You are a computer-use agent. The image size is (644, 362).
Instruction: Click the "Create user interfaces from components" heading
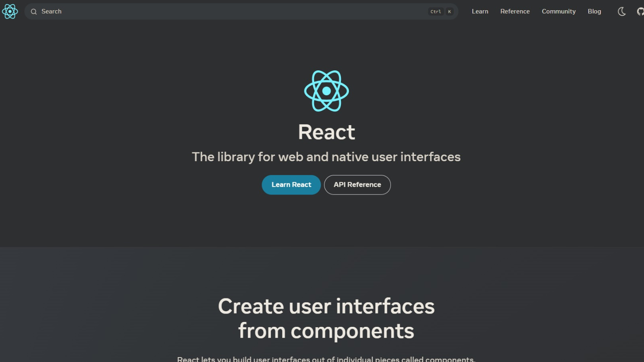point(326,318)
